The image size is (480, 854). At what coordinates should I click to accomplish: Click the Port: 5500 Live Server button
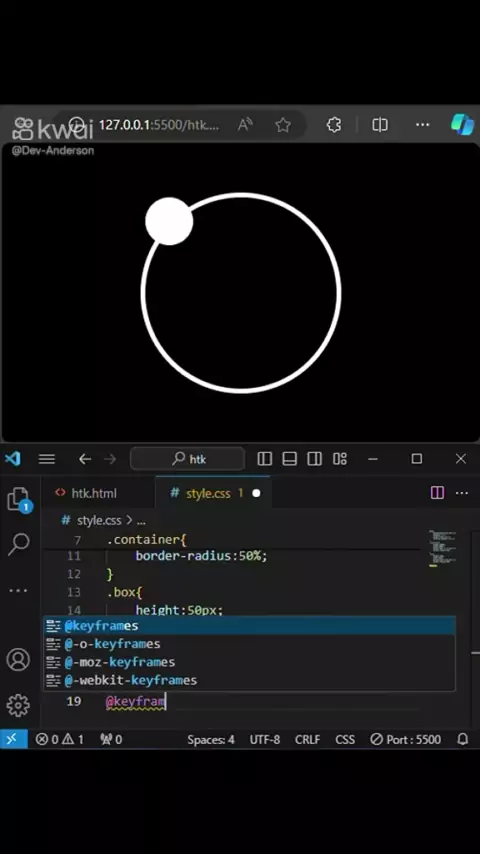(x=405, y=739)
